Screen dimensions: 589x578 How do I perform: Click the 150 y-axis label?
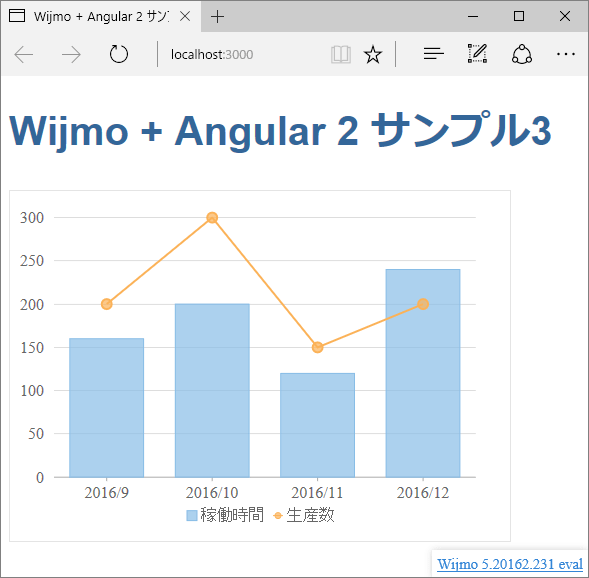pos(32,347)
